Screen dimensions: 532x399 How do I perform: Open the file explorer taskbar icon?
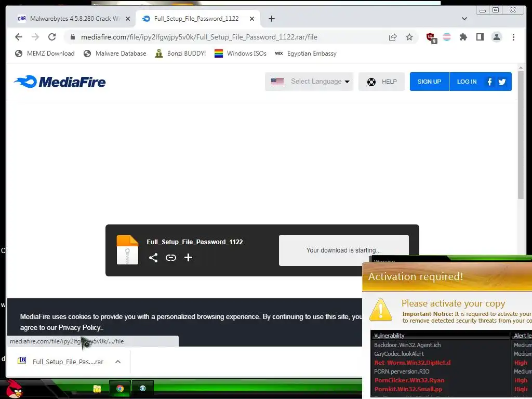(97, 389)
